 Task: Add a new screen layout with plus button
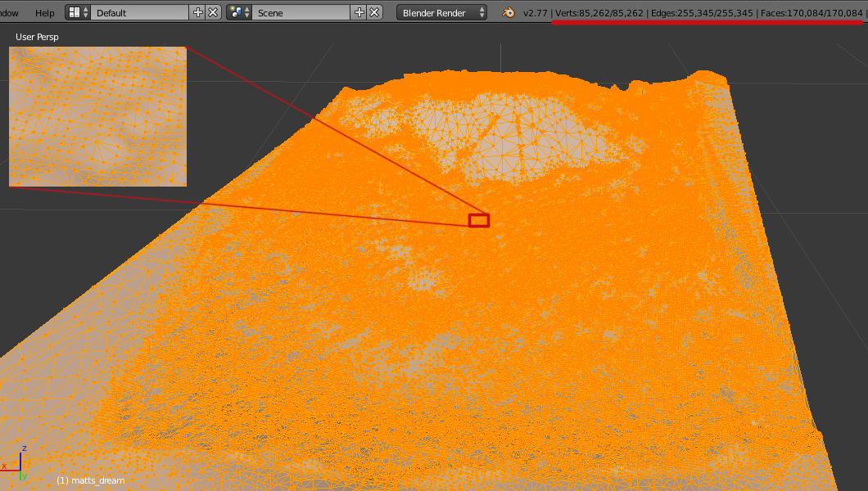[197, 12]
